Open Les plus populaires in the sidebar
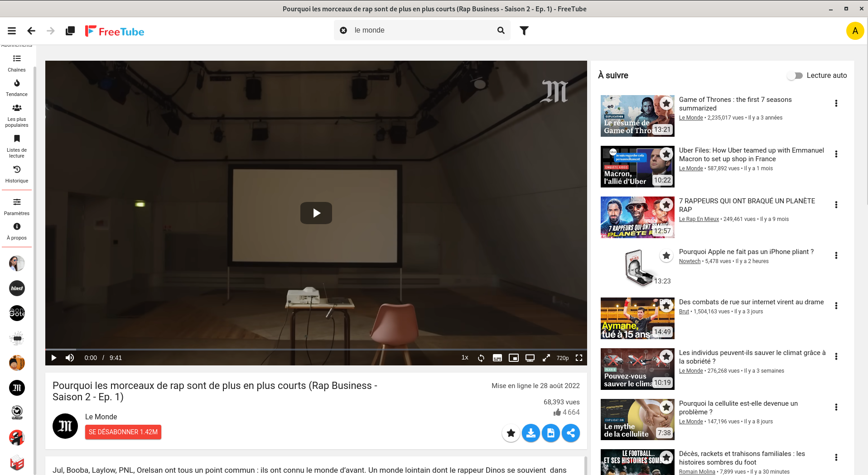The width and height of the screenshot is (868, 475). 17,115
